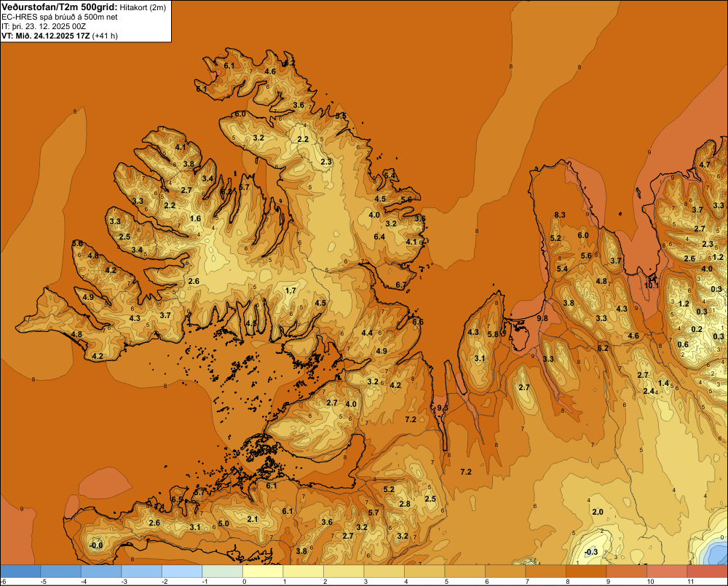Viewport: 728px width, 586px height.
Task: Click the 5.5 temperature value
Action: point(341,115)
